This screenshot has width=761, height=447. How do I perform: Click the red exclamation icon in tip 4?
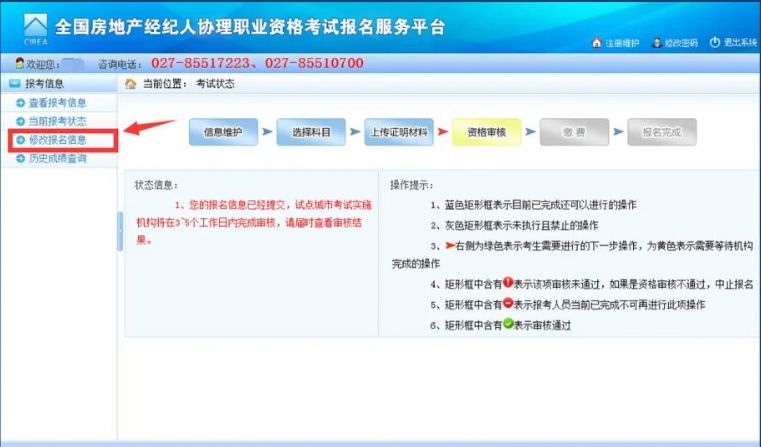(508, 282)
